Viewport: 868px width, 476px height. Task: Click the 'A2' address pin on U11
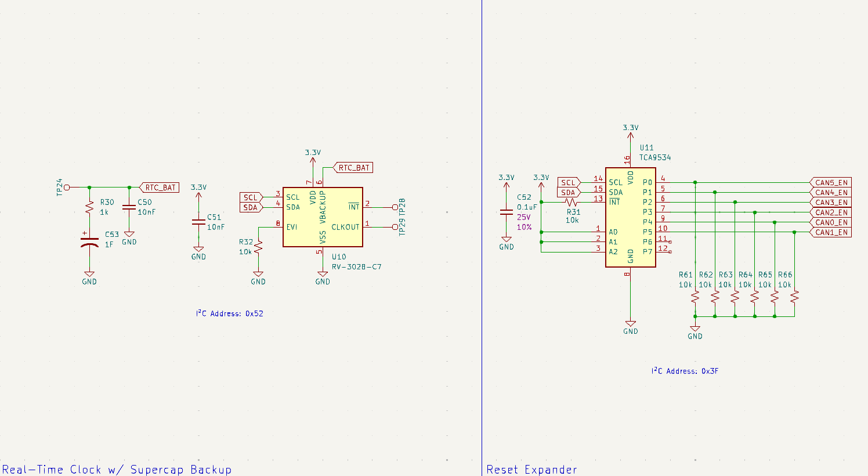(613, 252)
